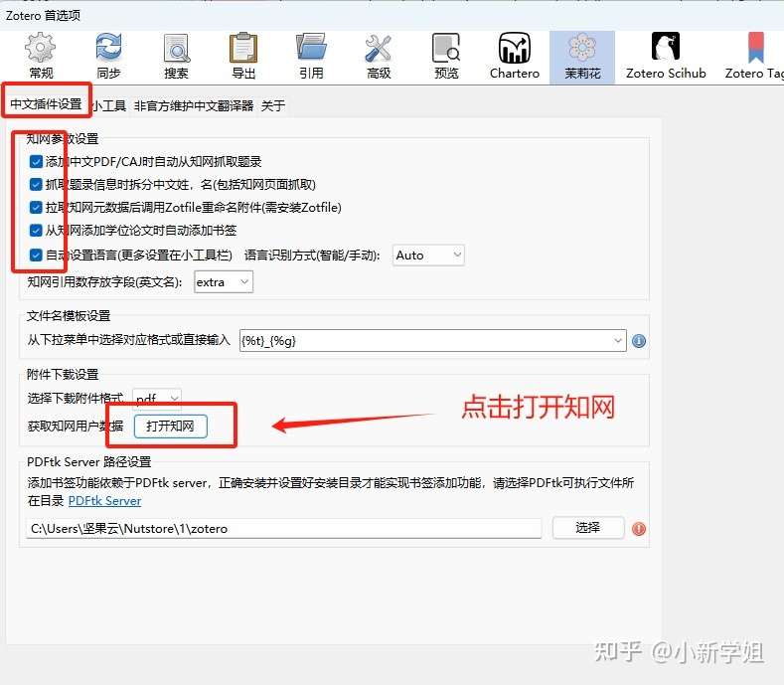This screenshot has height=685, width=784.
Task: Open the 常规 general preferences pane
Action: 41,57
